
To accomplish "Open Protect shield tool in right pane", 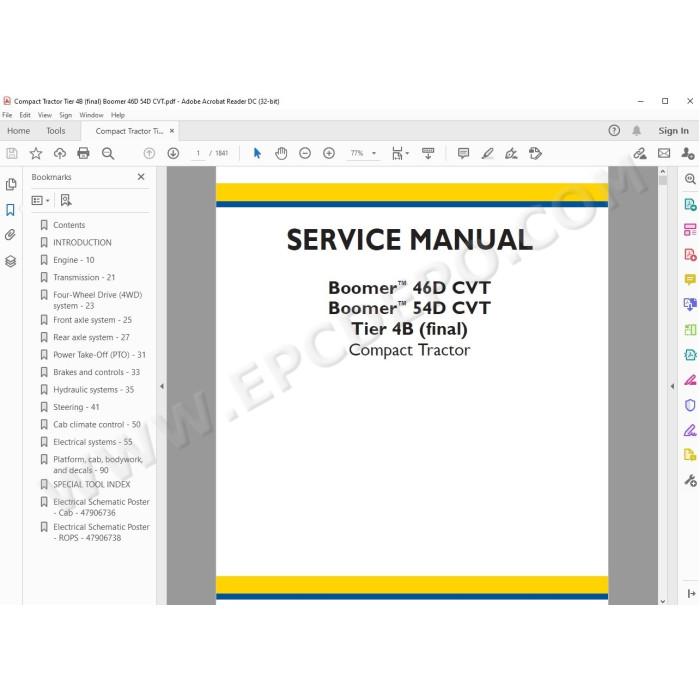I will [x=690, y=405].
